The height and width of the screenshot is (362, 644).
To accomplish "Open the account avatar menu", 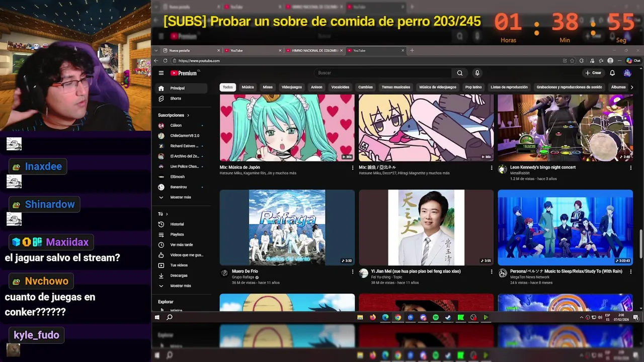I will point(627,73).
